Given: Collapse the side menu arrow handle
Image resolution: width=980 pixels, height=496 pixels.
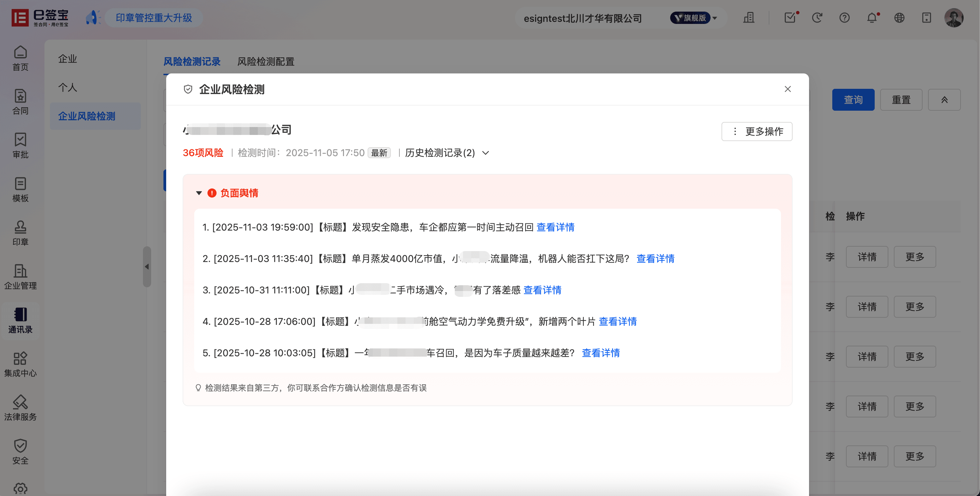Looking at the screenshot, I should (x=147, y=266).
